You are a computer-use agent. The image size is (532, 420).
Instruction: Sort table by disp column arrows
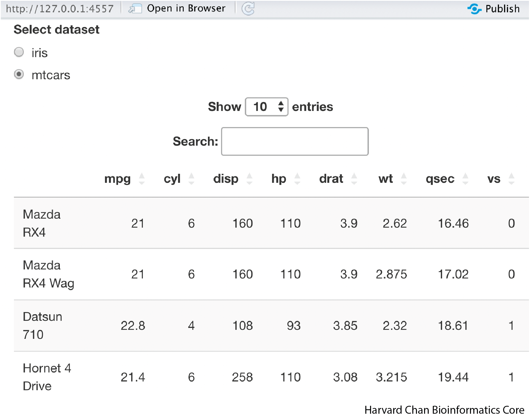(249, 179)
